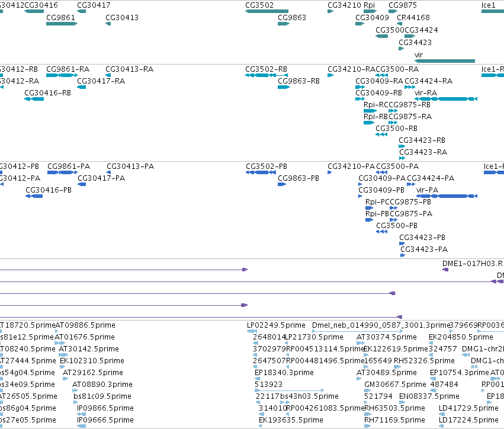This screenshot has width=504, height=429.
Task: Click transcript CG9861-RA
Action: coord(62,75)
